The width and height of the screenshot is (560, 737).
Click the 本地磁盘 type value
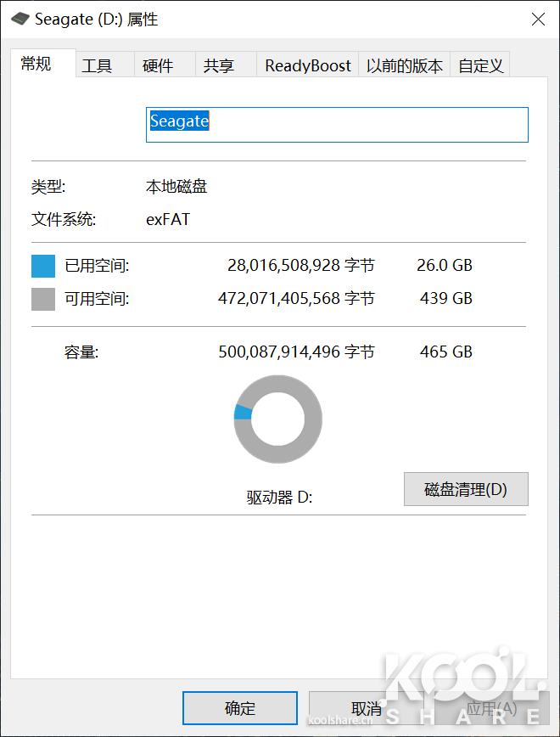point(176,187)
